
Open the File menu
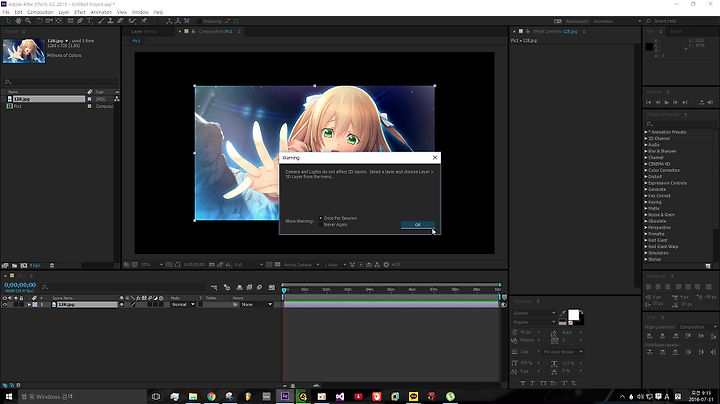[6, 12]
